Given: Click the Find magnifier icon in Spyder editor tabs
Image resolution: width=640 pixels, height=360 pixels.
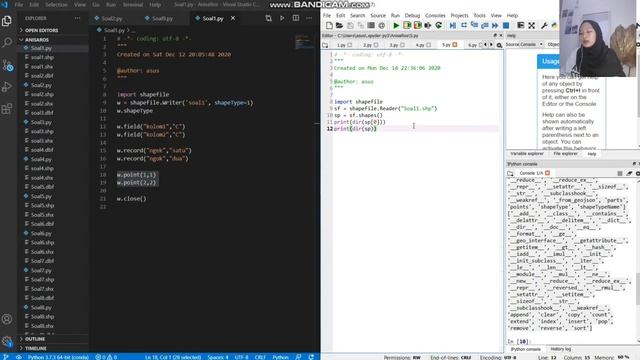Looking at the screenshot, I should coord(499,45).
